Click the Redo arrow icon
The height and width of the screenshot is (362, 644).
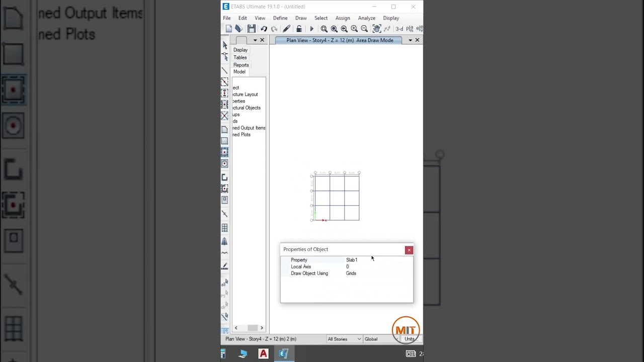274,29
